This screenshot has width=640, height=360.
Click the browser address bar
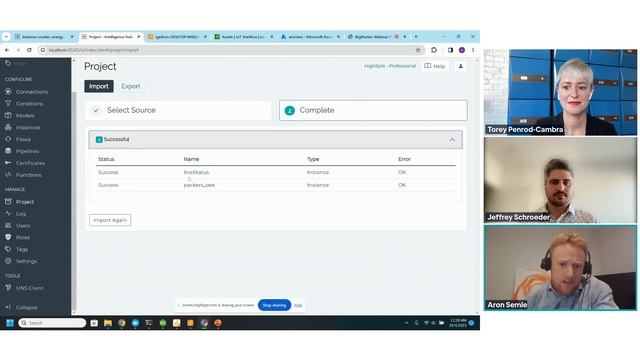click(231, 50)
